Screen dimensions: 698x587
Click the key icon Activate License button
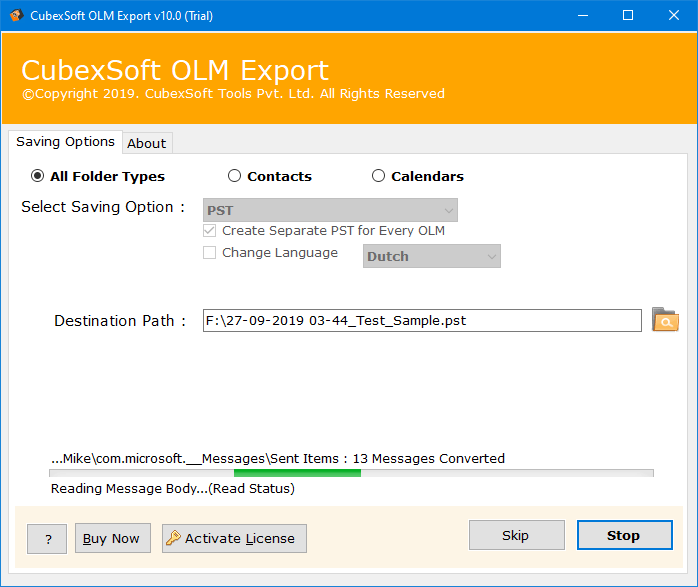point(234,538)
